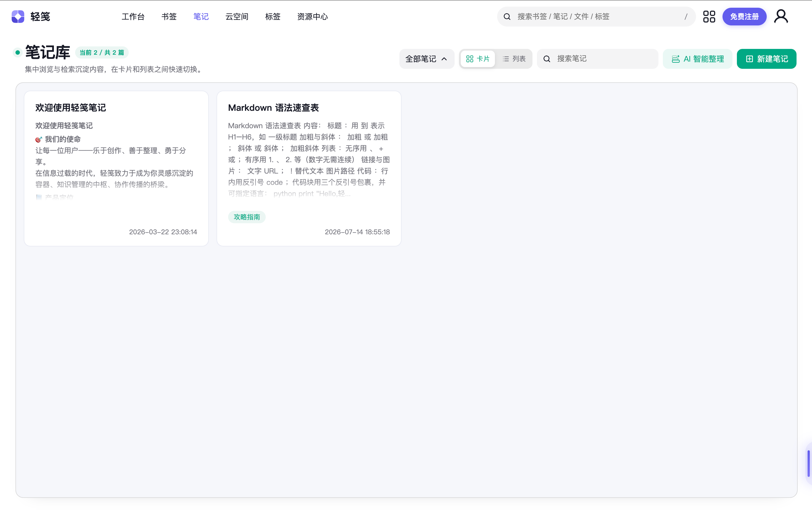Click the note search magnifier icon
The width and height of the screenshot is (812, 510).
[x=547, y=59]
